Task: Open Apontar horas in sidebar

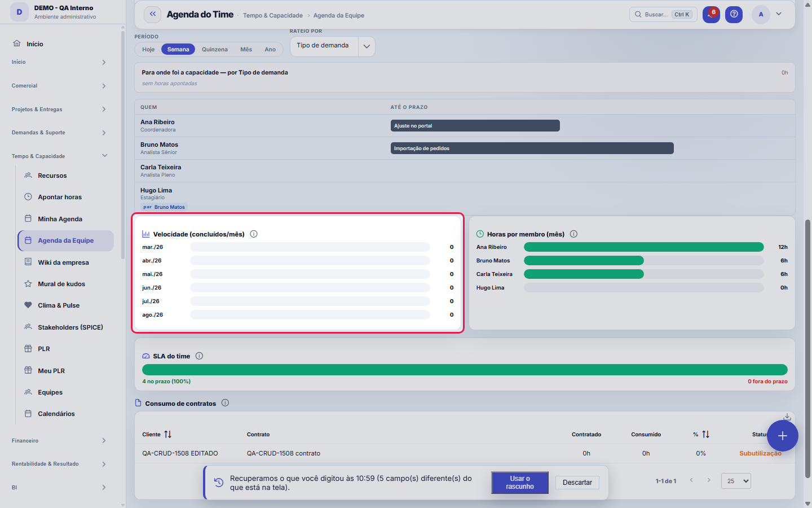Action: coord(65,197)
